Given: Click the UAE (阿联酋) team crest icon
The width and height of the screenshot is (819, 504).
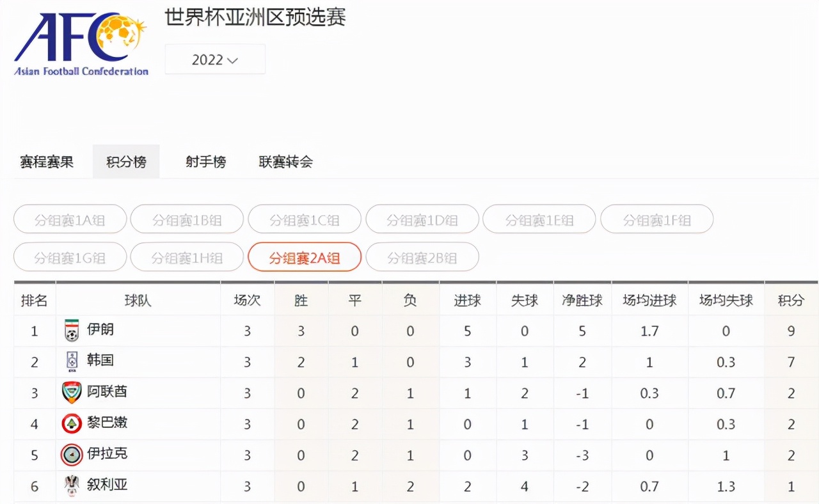Looking at the screenshot, I should [72, 392].
